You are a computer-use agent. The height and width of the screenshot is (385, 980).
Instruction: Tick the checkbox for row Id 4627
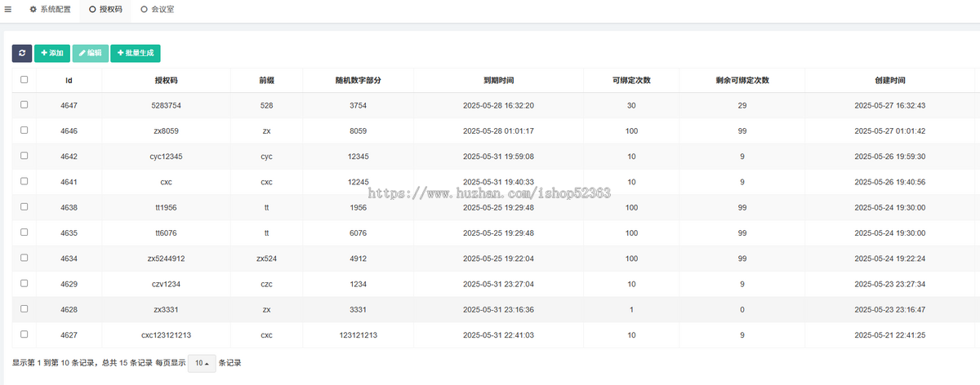pos(24,334)
